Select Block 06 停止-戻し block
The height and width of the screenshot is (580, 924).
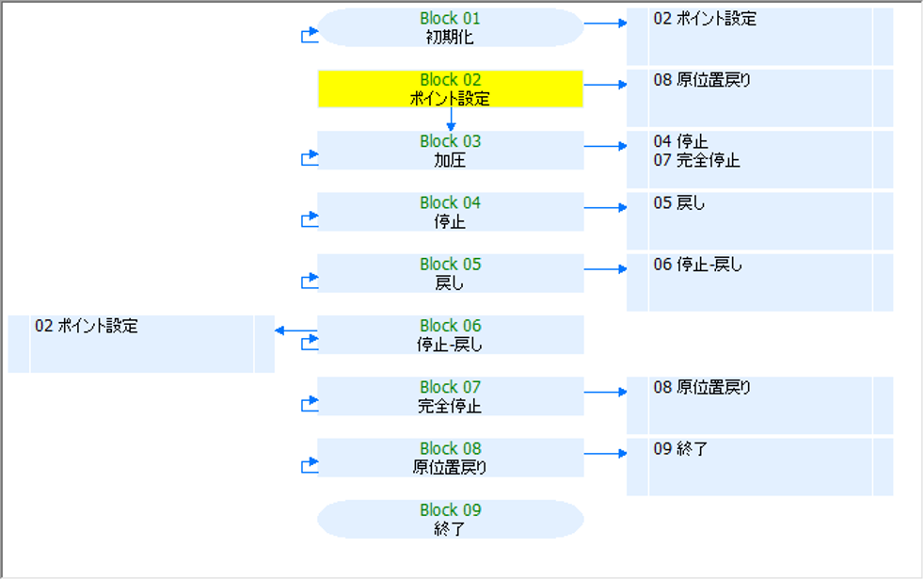pyautogui.click(x=450, y=334)
